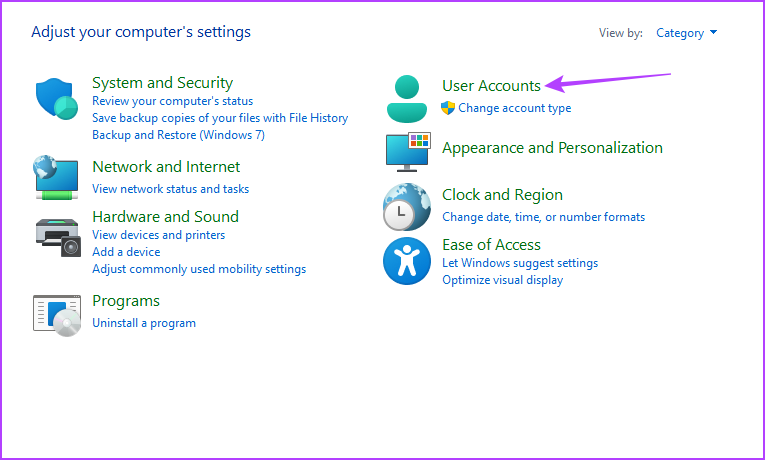
Task: Click Change account type link
Action: click(x=514, y=108)
